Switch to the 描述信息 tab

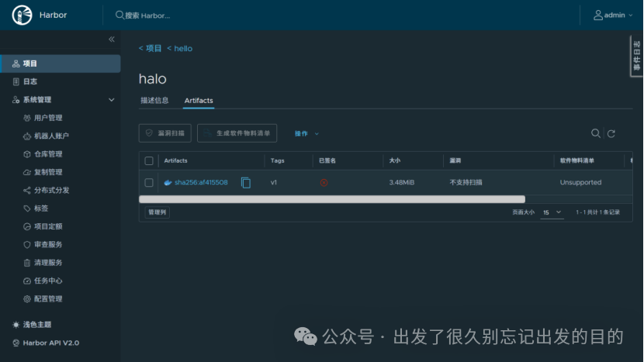[154, 101]
